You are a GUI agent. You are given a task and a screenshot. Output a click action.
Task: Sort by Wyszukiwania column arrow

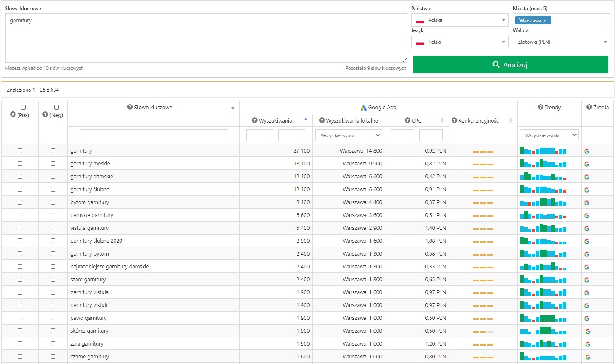(x=306, y=119)
